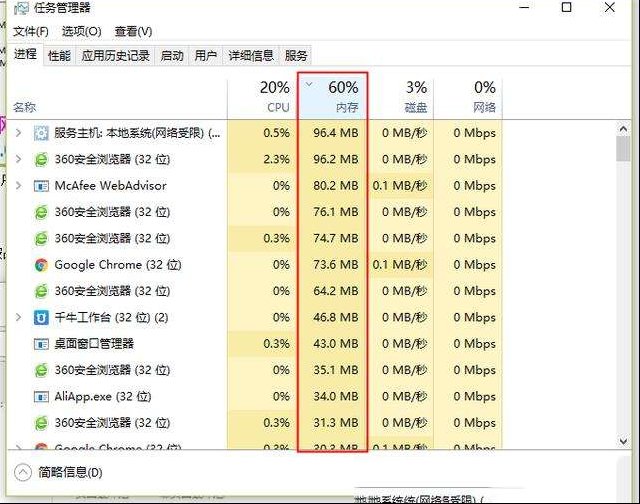Click the 46.8 MB memory value
The image size is (640, 504).
coord(336,317)
